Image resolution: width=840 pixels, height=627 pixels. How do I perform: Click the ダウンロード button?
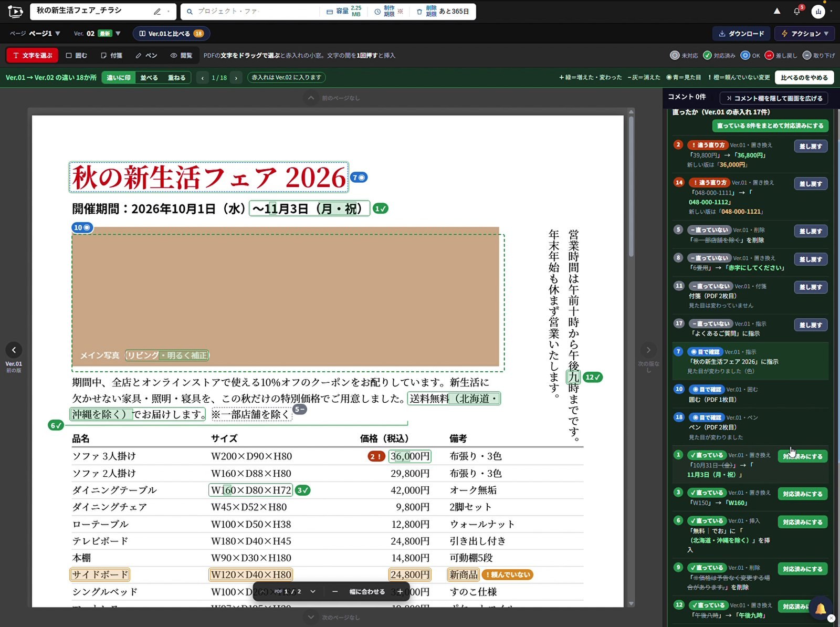tap(742, 34)
